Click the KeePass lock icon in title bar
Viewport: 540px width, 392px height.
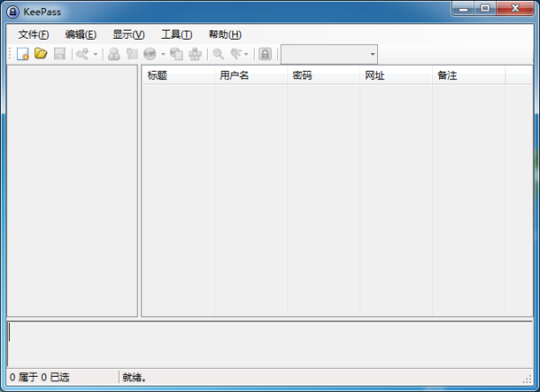(x=13, y=12)
